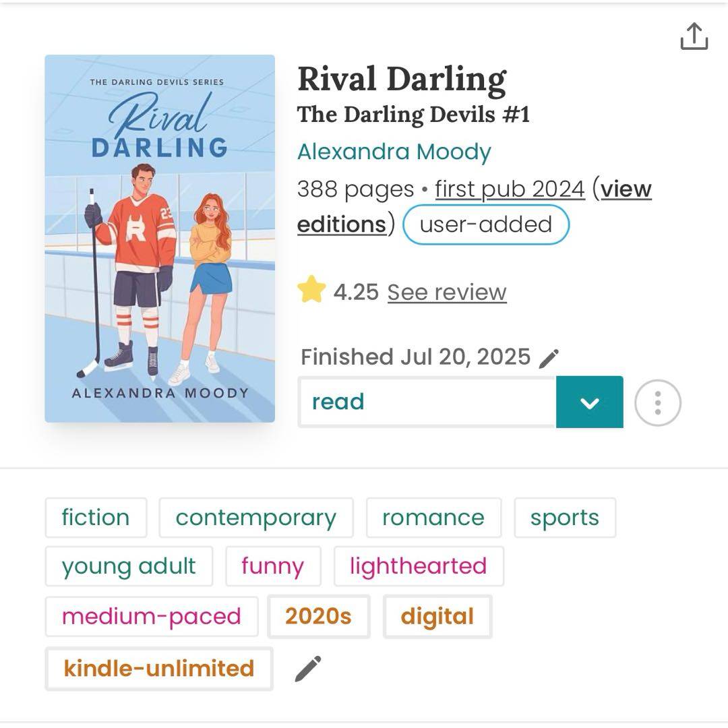Click the pencil icon beside the finished date

(549, 358)
